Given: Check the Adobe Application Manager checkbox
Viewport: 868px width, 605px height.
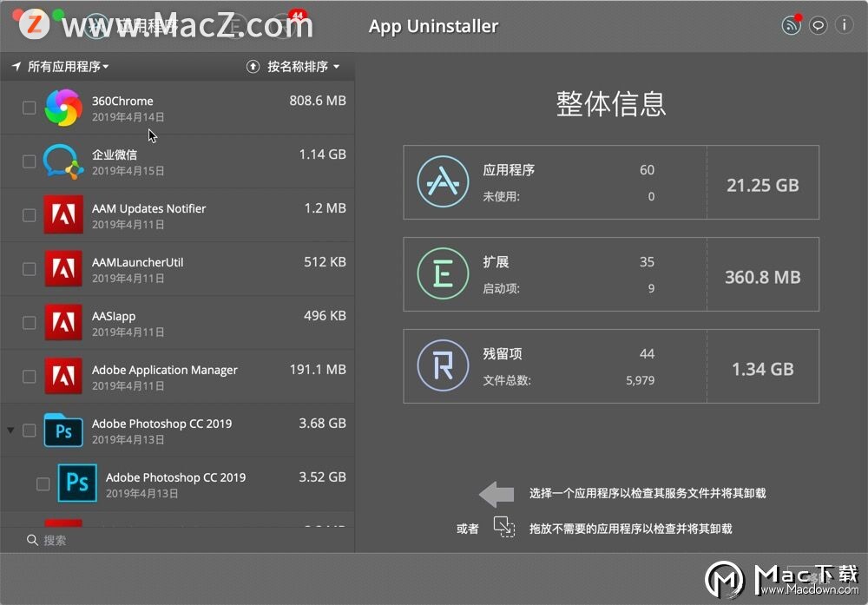Looking at the screenshot, I should (29, 376).
